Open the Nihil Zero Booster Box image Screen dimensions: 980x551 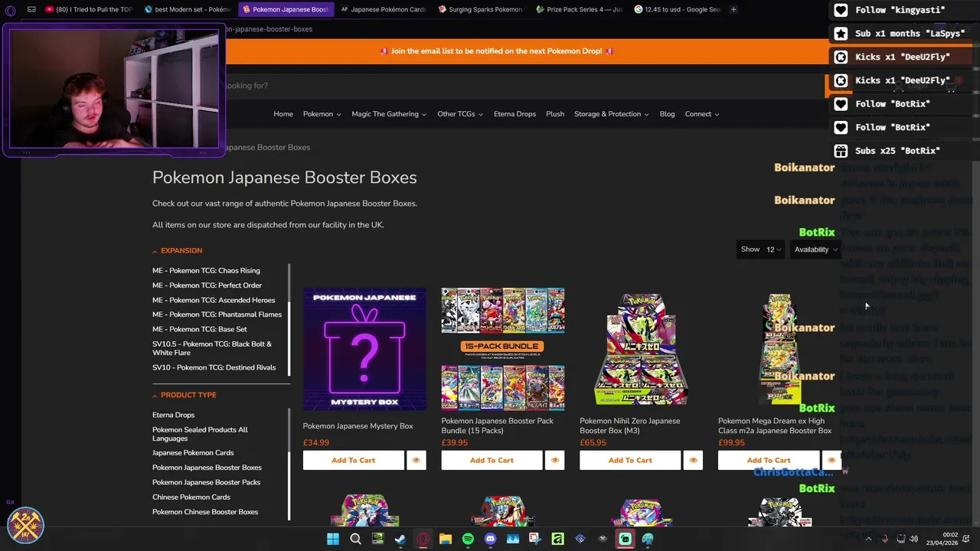tap(642, 349)
